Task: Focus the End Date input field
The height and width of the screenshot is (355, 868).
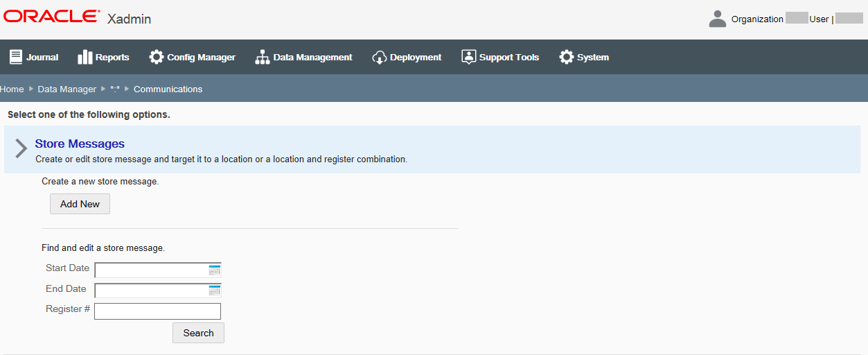Action: point(157,291)
